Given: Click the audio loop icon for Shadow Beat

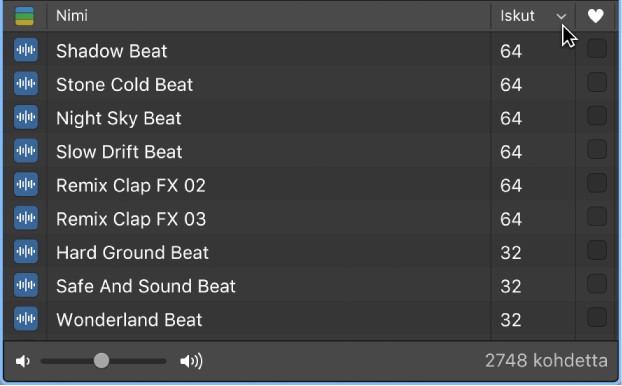Looking at the screenshot, I should (26, 50).
